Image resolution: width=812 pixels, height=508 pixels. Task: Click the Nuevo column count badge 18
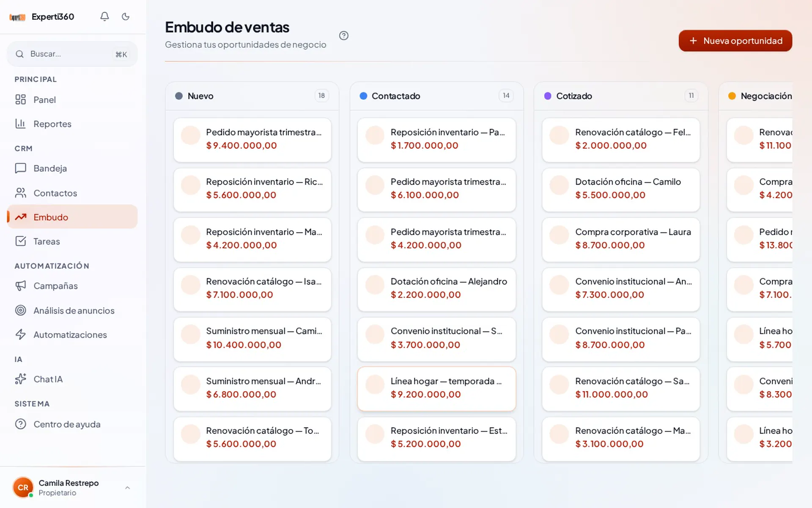[x=321, y=96]
